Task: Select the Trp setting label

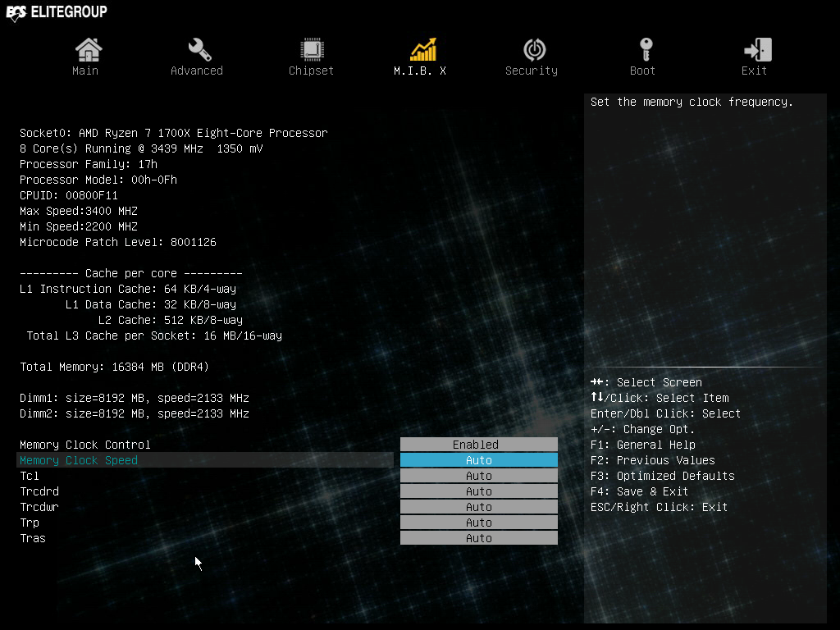Action: tap(30, 523)
